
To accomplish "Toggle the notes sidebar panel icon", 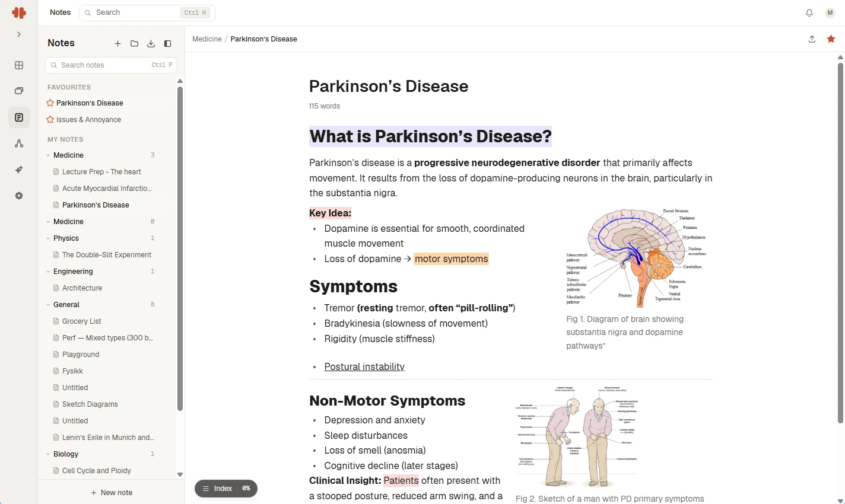I will (x=168, y=43).
